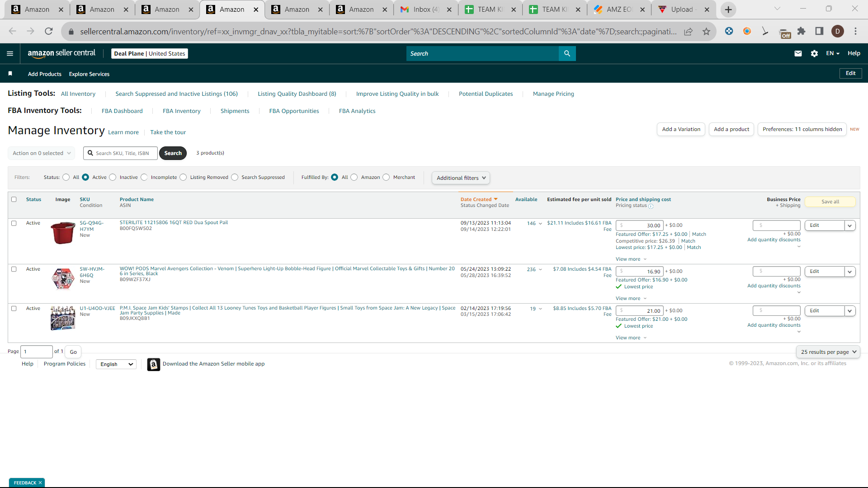This screenshot has width=868, height=488.
Task: Select Fulfilled By Amazon radio button
Action: coord(354,177)
